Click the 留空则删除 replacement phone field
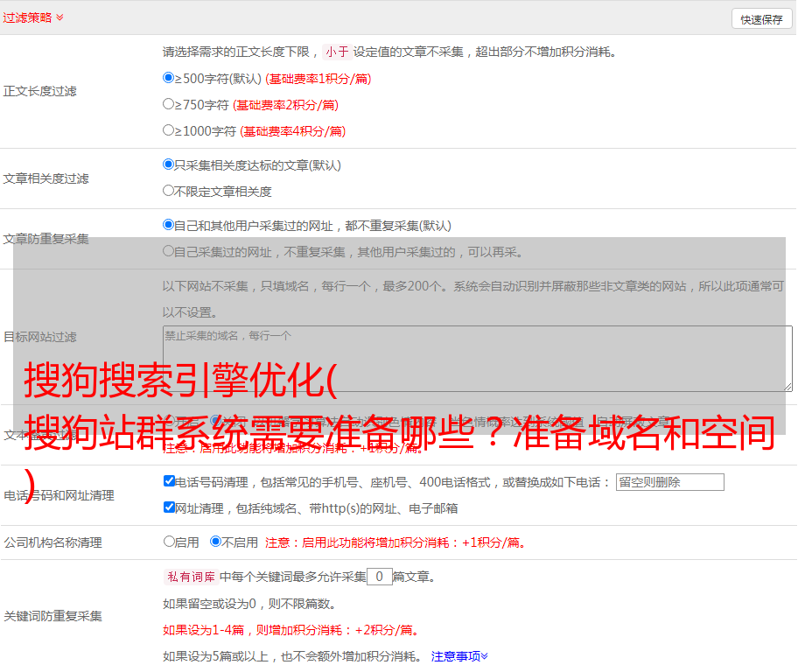Viewport: 798px width, 672px height. 669,482
